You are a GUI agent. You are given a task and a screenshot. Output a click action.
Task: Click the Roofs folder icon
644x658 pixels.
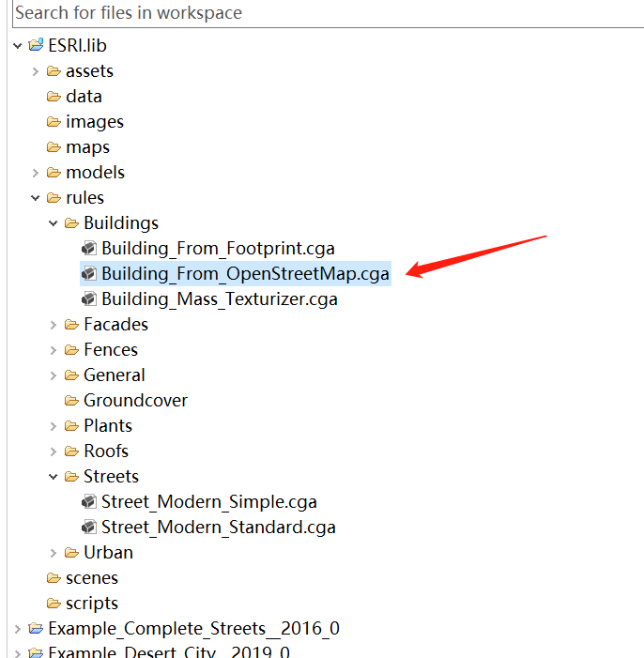point(71,451)
